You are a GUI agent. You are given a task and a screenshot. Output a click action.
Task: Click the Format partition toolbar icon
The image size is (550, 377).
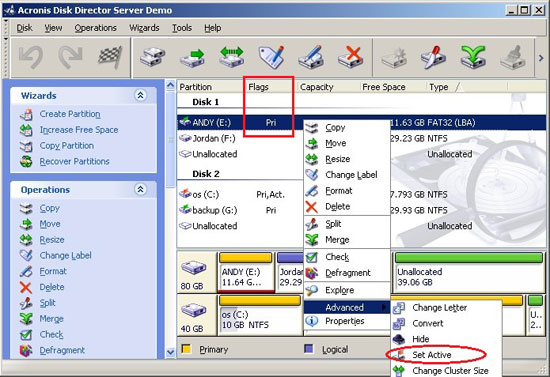310,57
